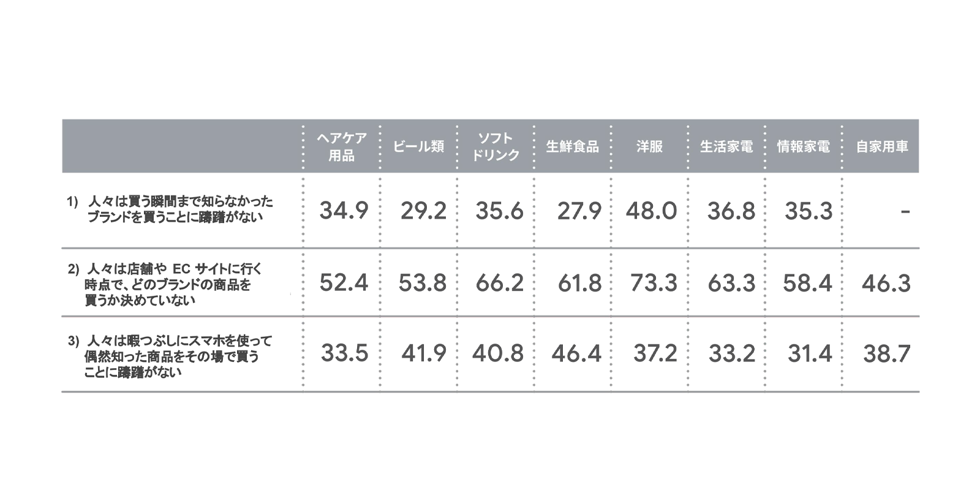Click row 2 label about EC サイト
Screen dimensions: 980x490
click(165, 284)
